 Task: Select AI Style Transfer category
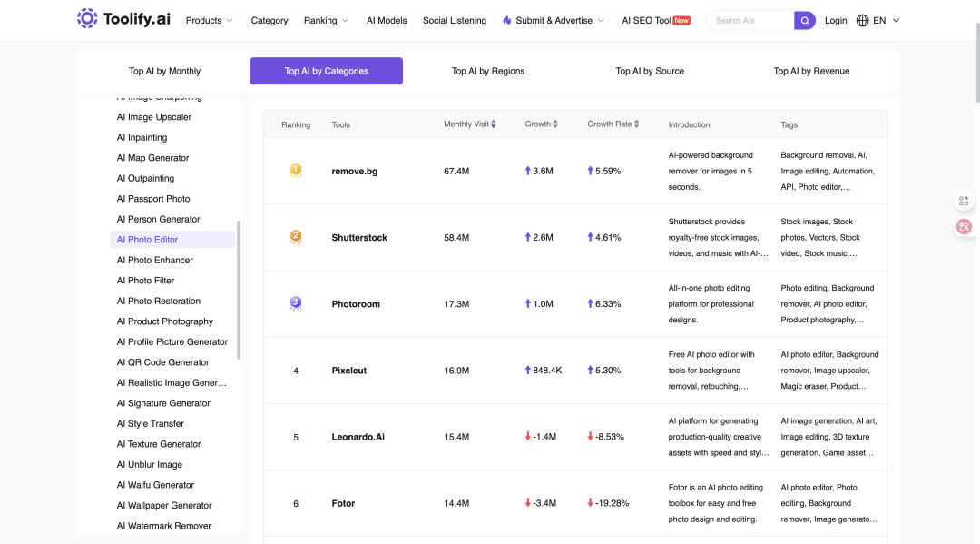pos(150,423)
